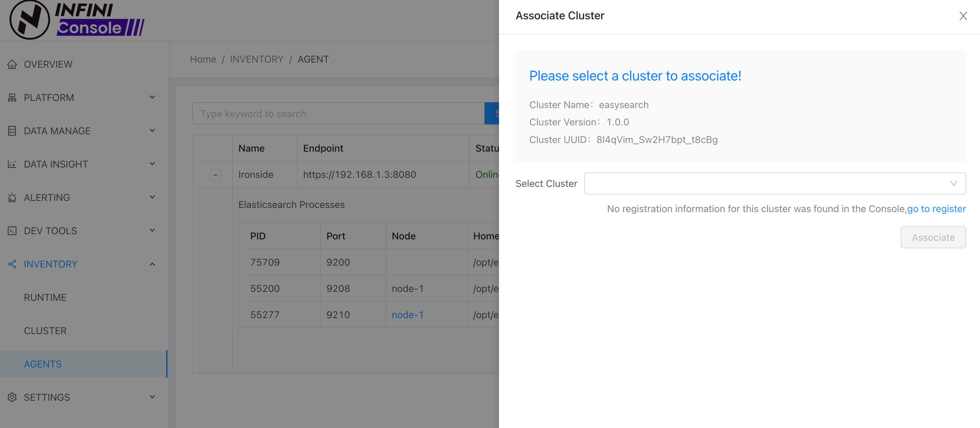Viewport: 980px width, 428px height.
Task: Select the Agents menu item
Action: point(43,364)
